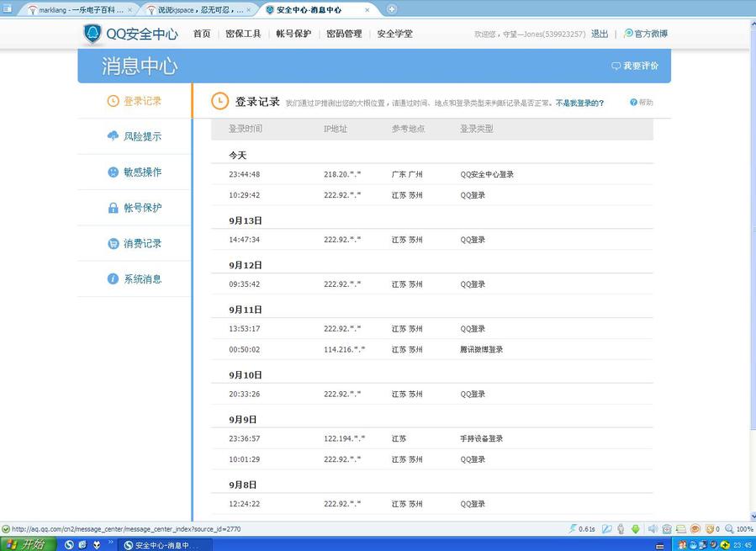Open the 密保工具 menu
This screenshot has height=551, width=756.
243,34
